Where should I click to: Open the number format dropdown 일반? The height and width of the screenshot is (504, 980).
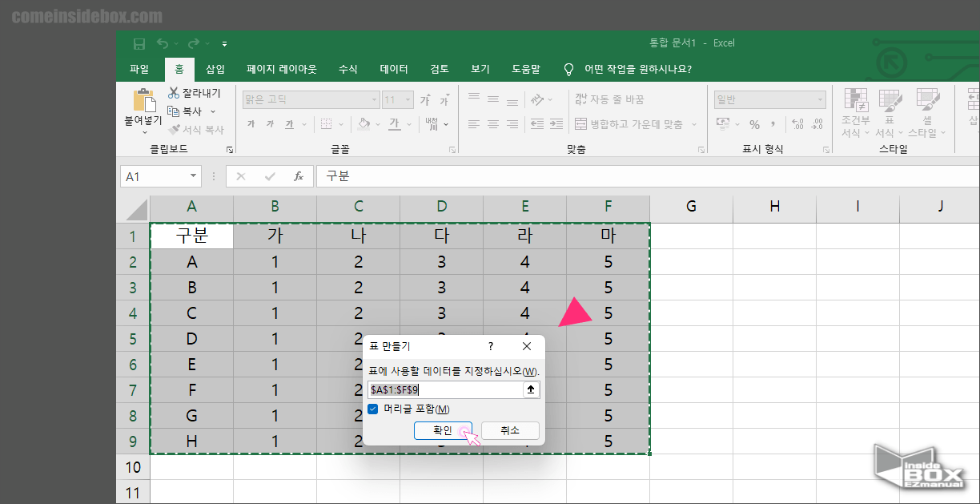point(770,100)
